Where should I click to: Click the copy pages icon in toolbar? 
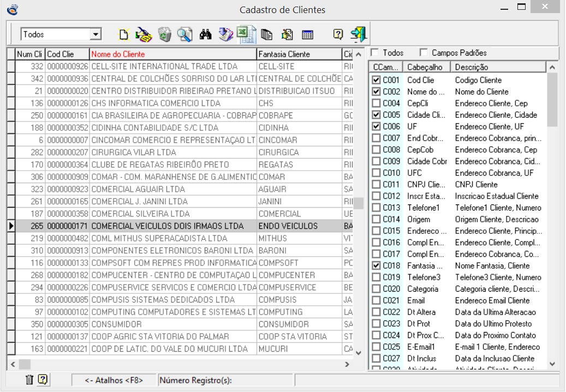pos(267,34)
